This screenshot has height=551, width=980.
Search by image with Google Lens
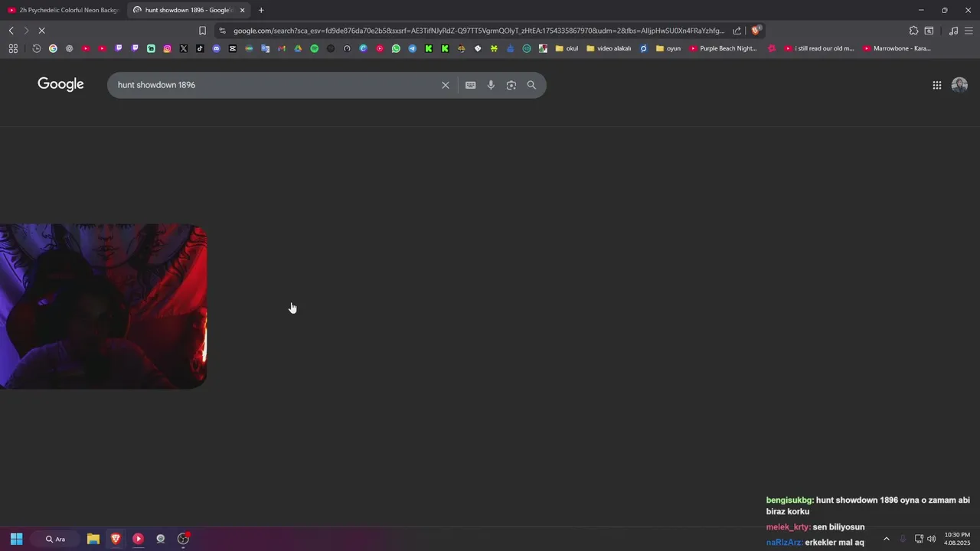pos(511,85)
